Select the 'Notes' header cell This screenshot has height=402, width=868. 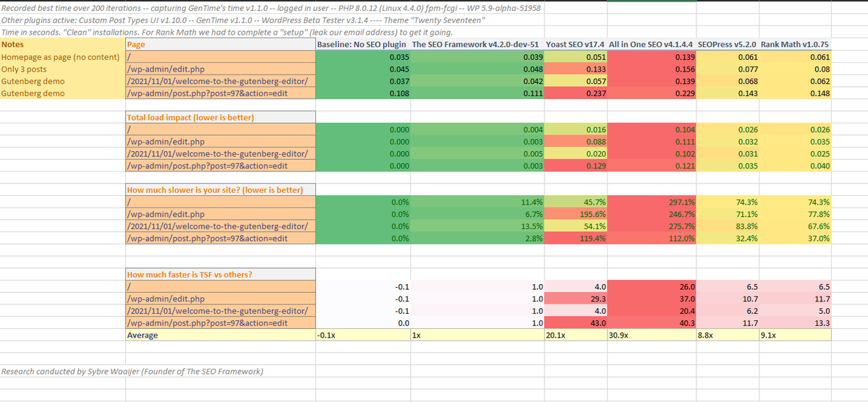click(63, 45)
